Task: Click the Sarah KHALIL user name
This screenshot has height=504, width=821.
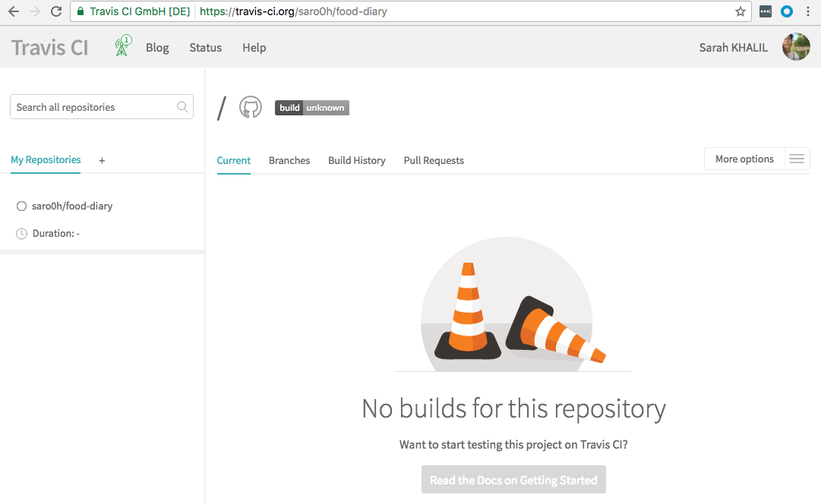Action: click(733, 48)
